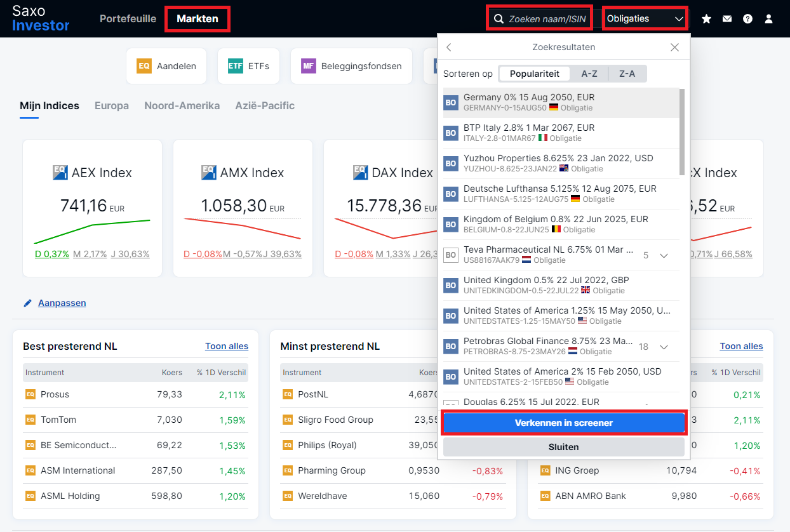The image size is (790, 532).
Task: Click AMX Index icon
Action: (x=209, y=173)
